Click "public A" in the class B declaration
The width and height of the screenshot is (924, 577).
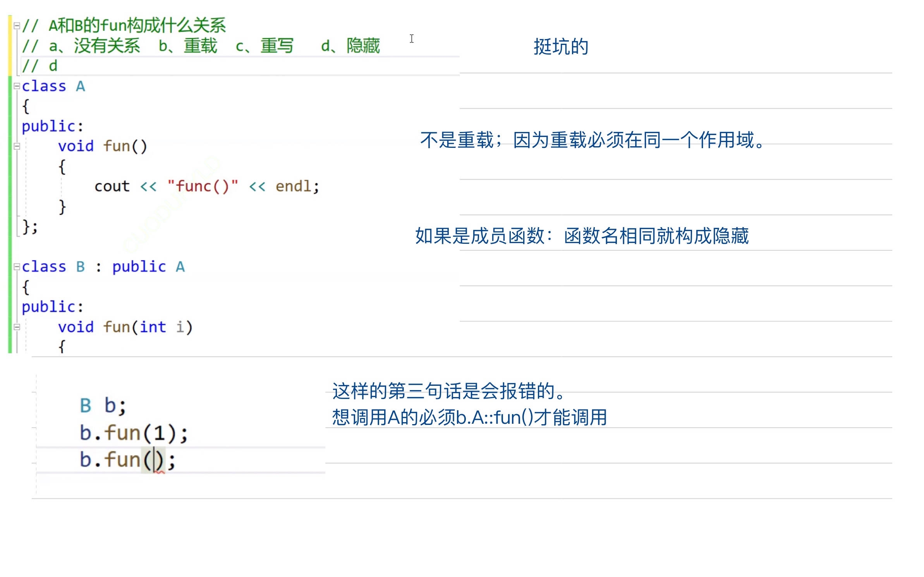pos(148,267)
